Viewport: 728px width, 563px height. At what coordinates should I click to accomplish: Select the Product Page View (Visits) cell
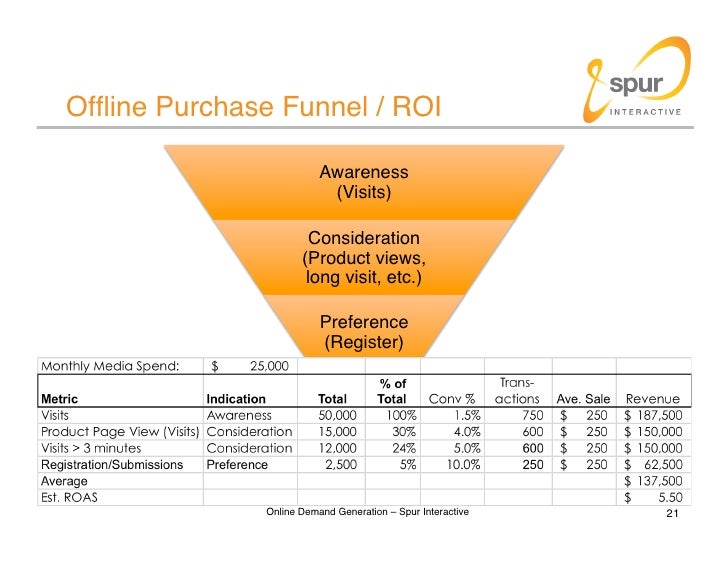coord(120,432)
